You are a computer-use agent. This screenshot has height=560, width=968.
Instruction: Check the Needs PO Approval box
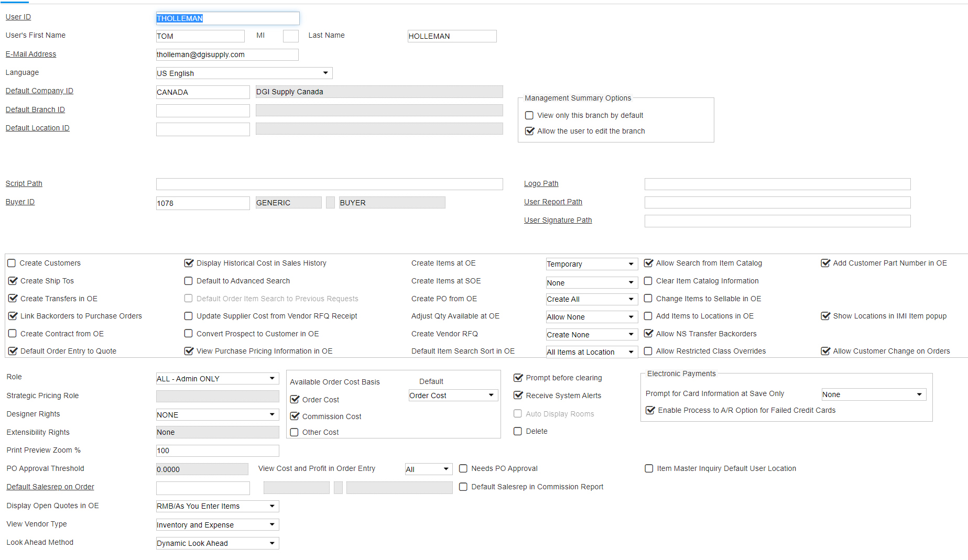(463, 468)
